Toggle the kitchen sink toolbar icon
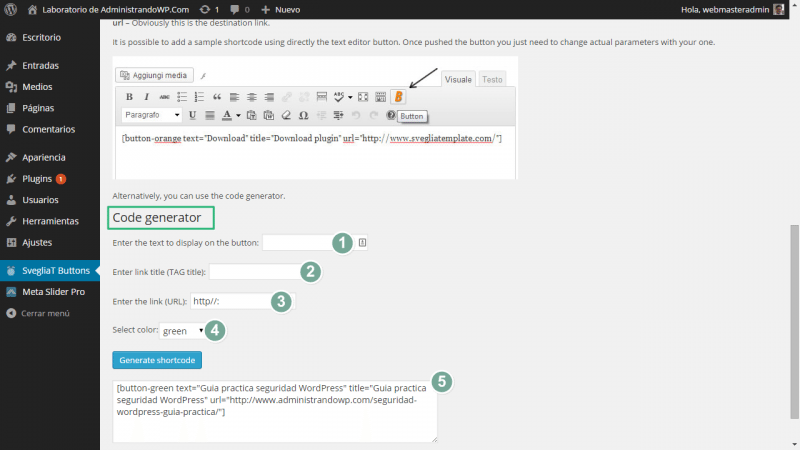Image resolution: width=800 pixels, height=450 pixels. coord(381,96)
